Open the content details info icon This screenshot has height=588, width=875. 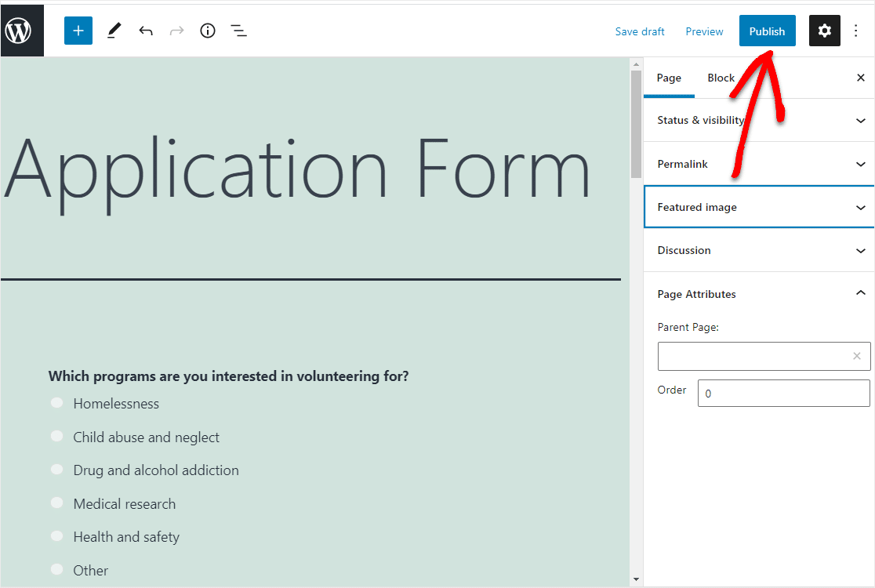coord(208,31)
